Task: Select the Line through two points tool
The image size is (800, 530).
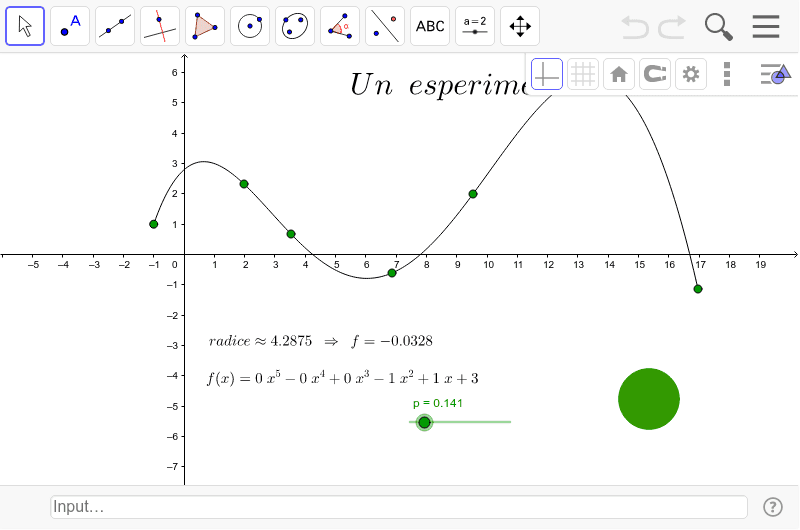Action: [115, 26]
